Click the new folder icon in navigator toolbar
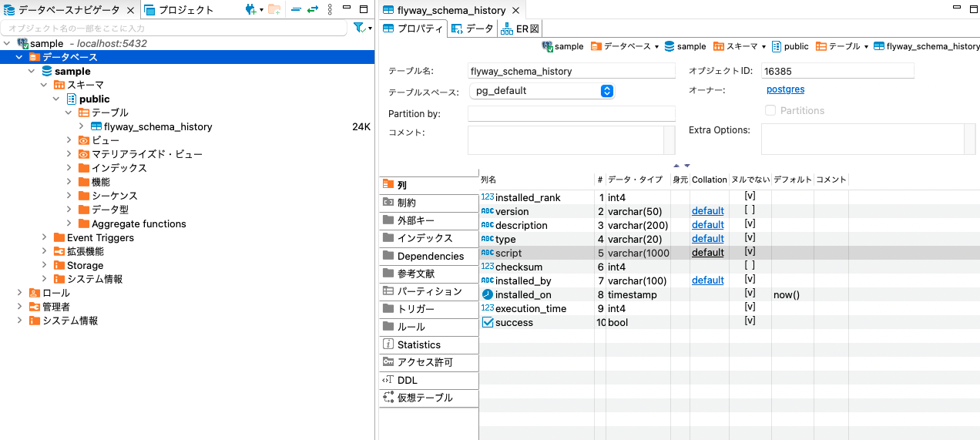 (x=274, y=10)
